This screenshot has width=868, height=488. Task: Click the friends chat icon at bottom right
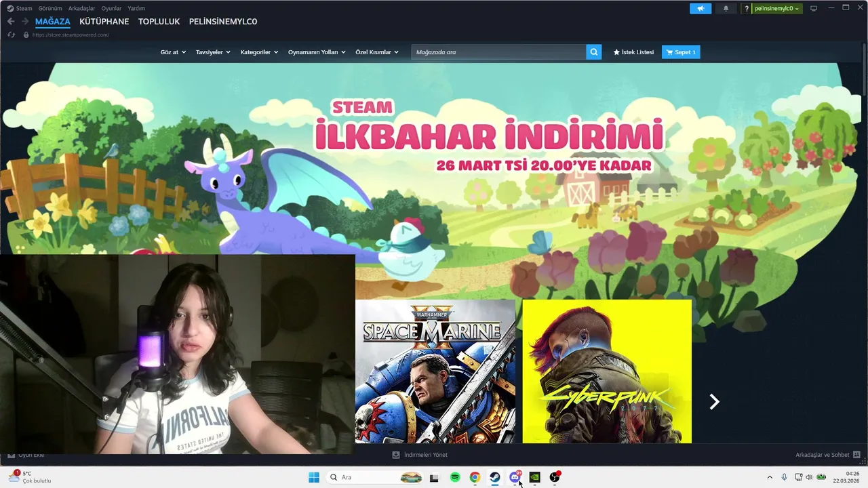click(857, 455)
